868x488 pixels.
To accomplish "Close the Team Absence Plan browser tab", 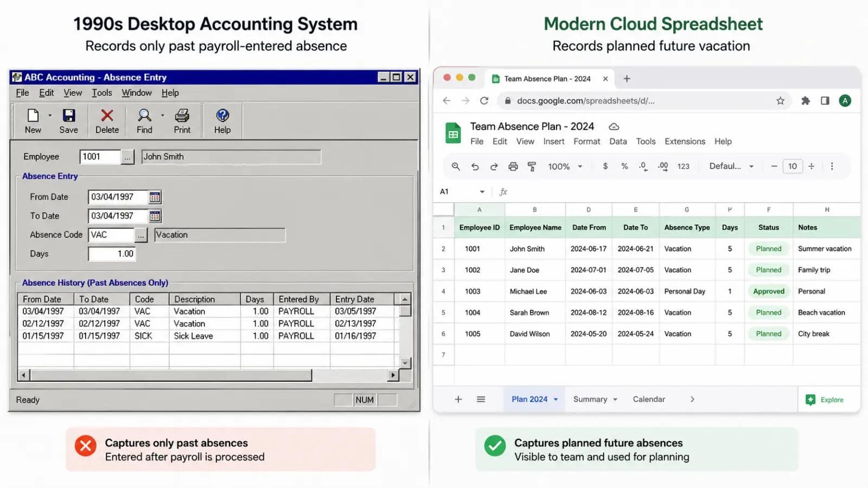I will pyautogui.click(x=605, y=79).
